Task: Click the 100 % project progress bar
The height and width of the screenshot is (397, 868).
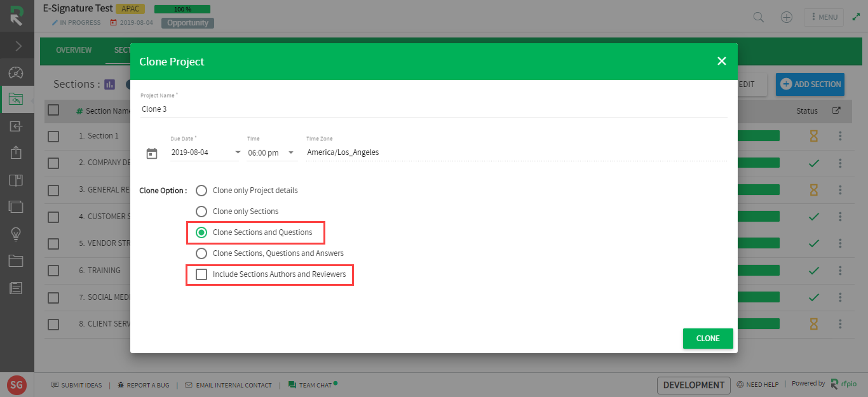Action: click(x=182, y=9)
